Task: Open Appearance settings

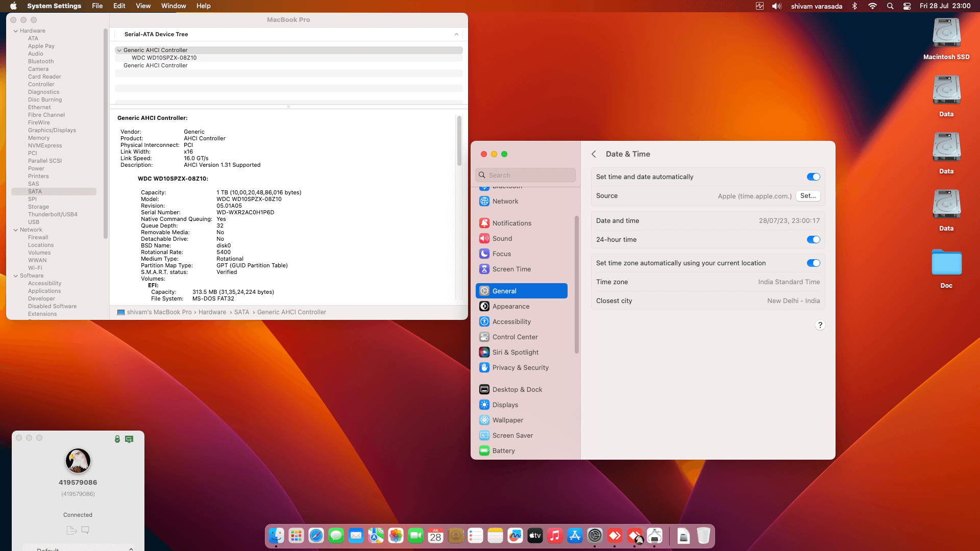Action: point(510,306)
